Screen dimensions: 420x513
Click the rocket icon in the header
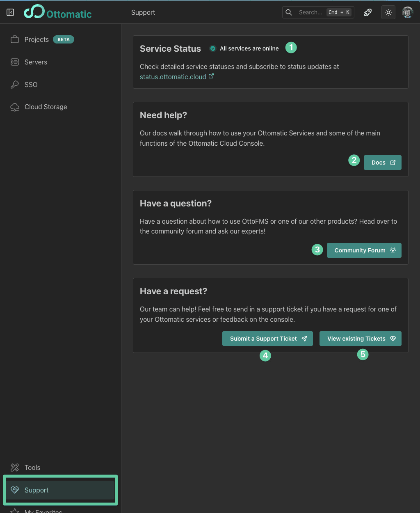point(368,12)
